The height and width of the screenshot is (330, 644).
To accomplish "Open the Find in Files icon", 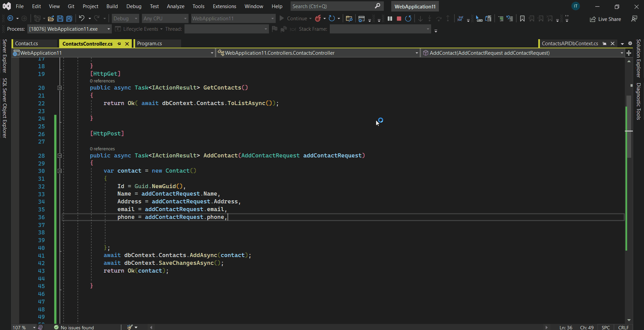I will (x=349, y=19).
